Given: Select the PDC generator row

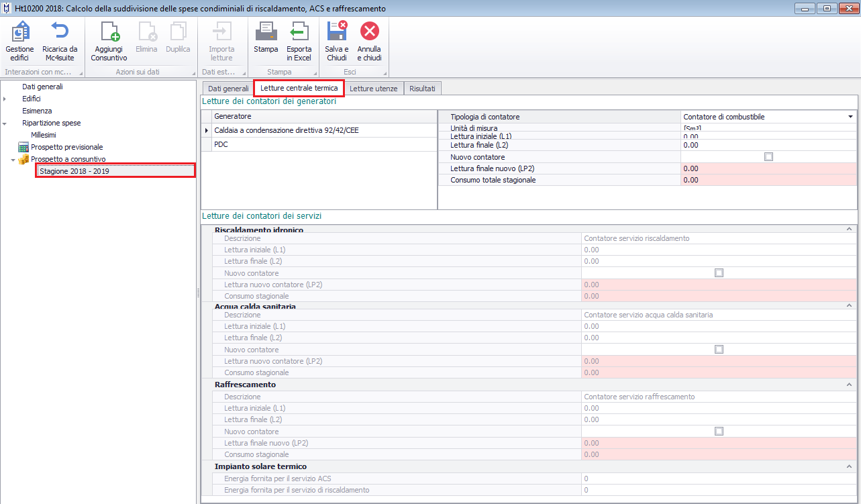Looking at the screenshot, I should click(221, 144).
